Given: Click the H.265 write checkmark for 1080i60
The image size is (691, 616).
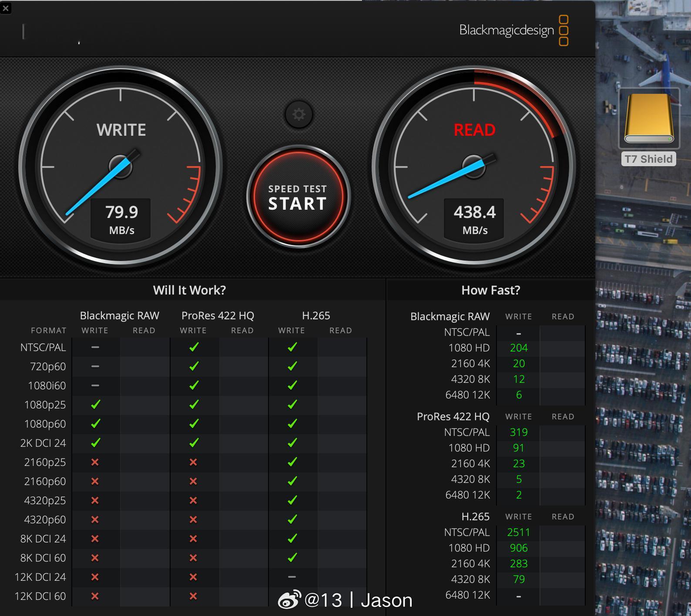Looking at the screenshot, I should (x=292, y=385).
